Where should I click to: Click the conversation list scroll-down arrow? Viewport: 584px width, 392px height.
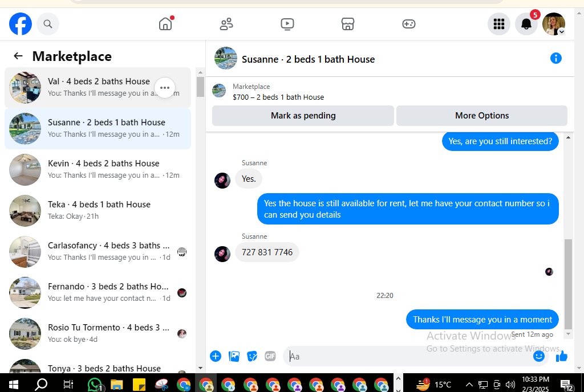pos(200,368)
